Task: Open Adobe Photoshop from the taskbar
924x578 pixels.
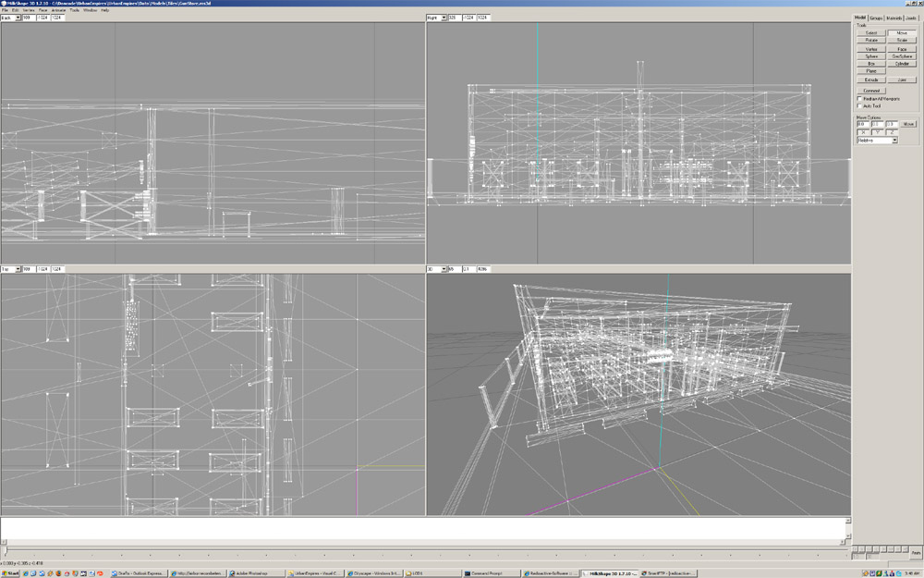Action: pyautogui.click(x=256, y=573)
